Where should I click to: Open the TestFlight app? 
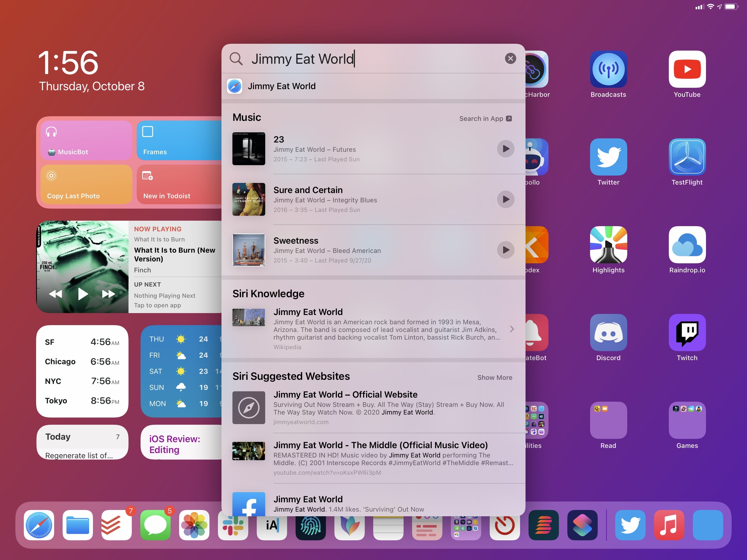tap(687, 157)
